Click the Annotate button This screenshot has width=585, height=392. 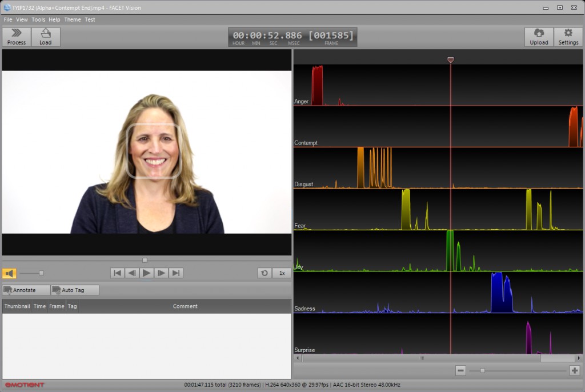pyautogui.click(x=26, y=290)
